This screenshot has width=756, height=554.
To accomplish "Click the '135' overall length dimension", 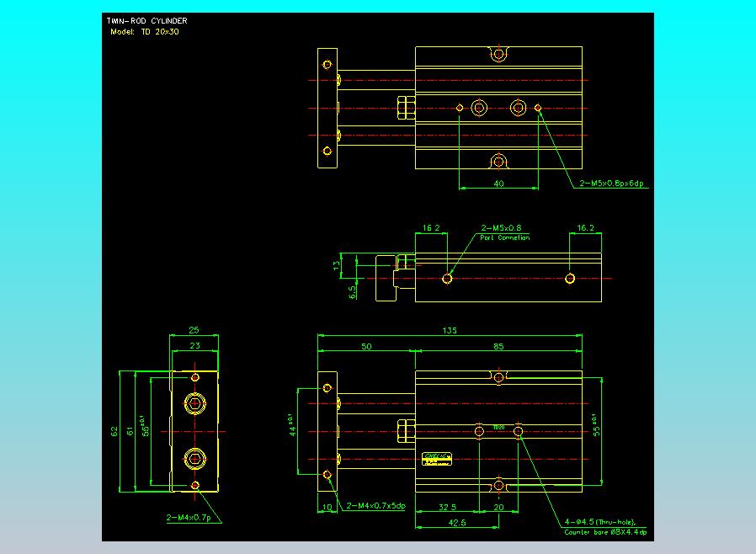I will click(x=450, y=330).
